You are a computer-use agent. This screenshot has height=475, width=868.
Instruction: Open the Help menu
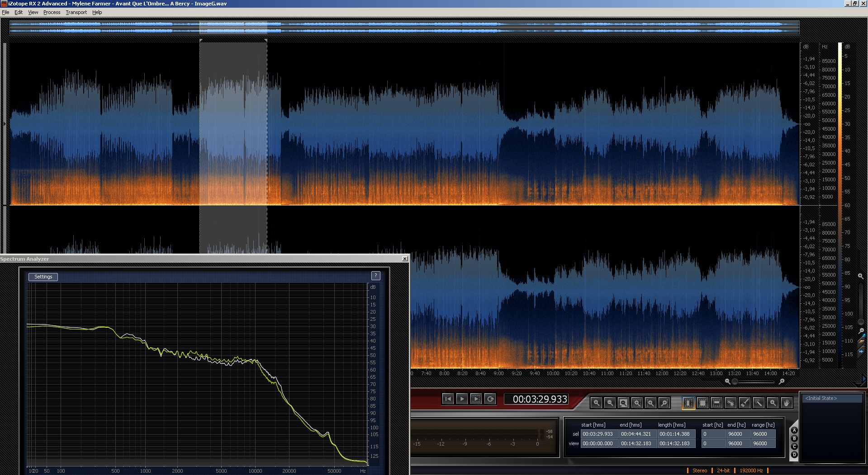click(x=97, y=12)
